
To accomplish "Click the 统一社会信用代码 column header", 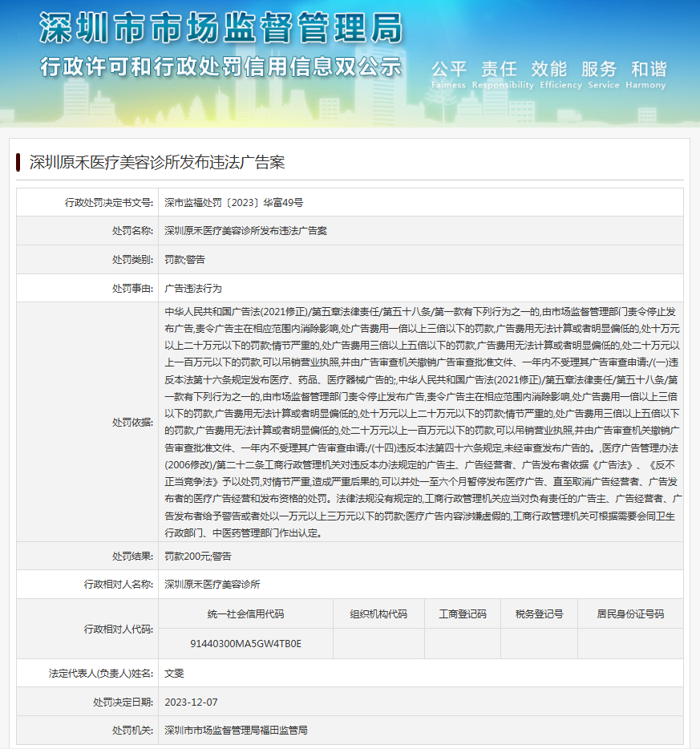I will (246, 613).
